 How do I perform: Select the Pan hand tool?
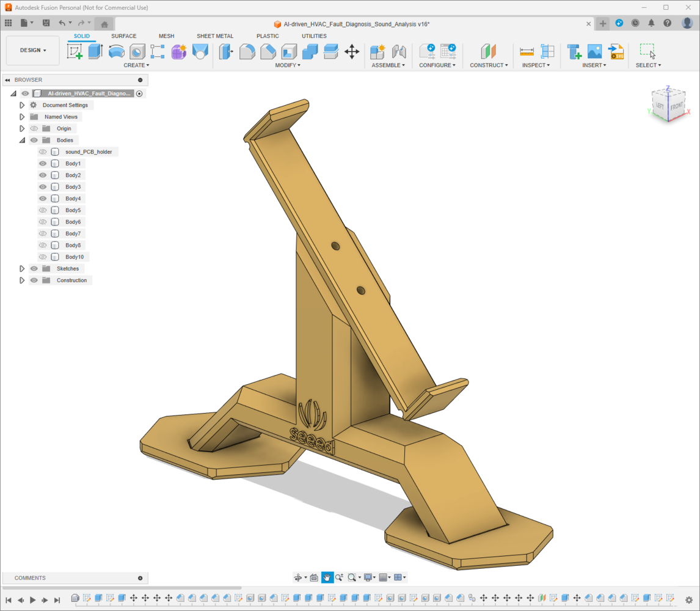click(x=327, y=577)
